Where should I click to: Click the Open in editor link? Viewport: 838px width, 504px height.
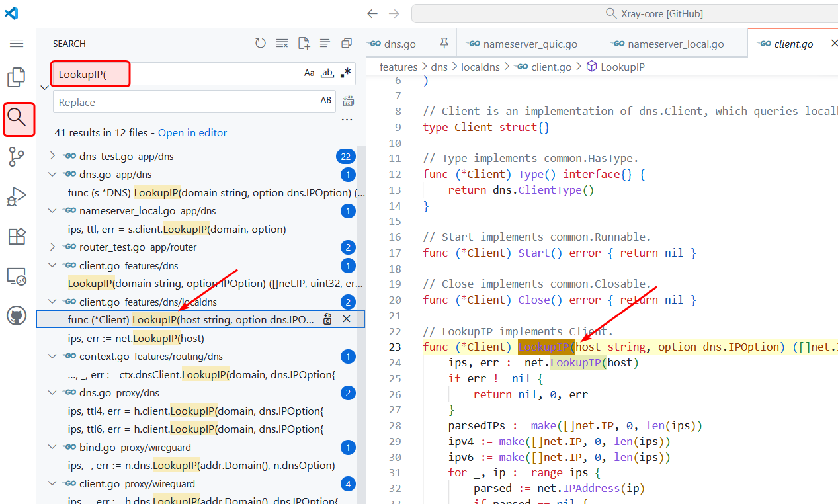192,132
